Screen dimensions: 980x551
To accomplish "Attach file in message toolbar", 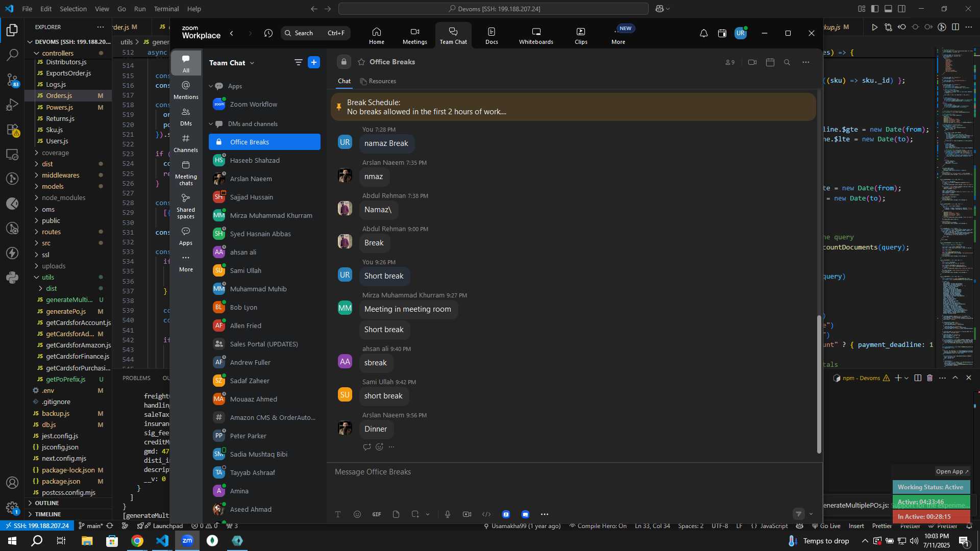I will point(396,514).
